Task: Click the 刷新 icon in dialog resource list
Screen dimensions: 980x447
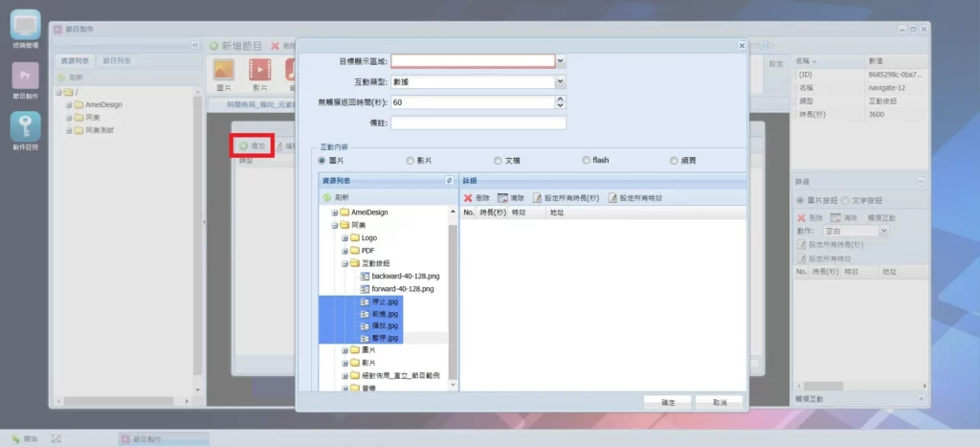Action: [x=335, y=197]
